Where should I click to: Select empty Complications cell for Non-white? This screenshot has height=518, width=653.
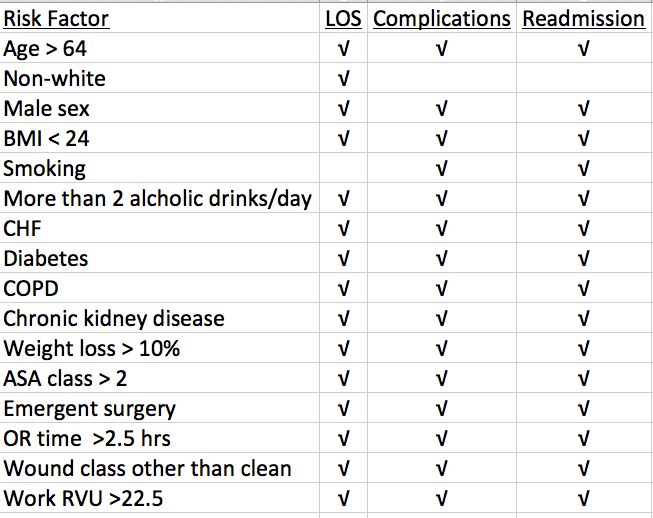coord(441,78)
